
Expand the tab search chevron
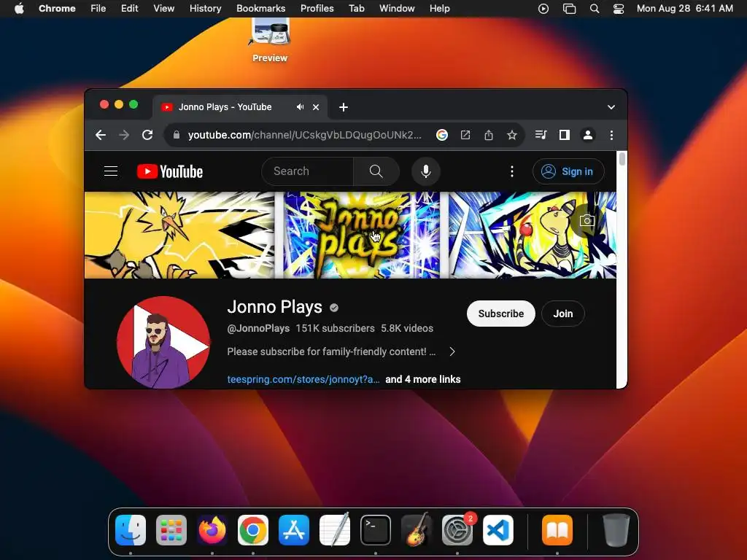tap(611, 107)
